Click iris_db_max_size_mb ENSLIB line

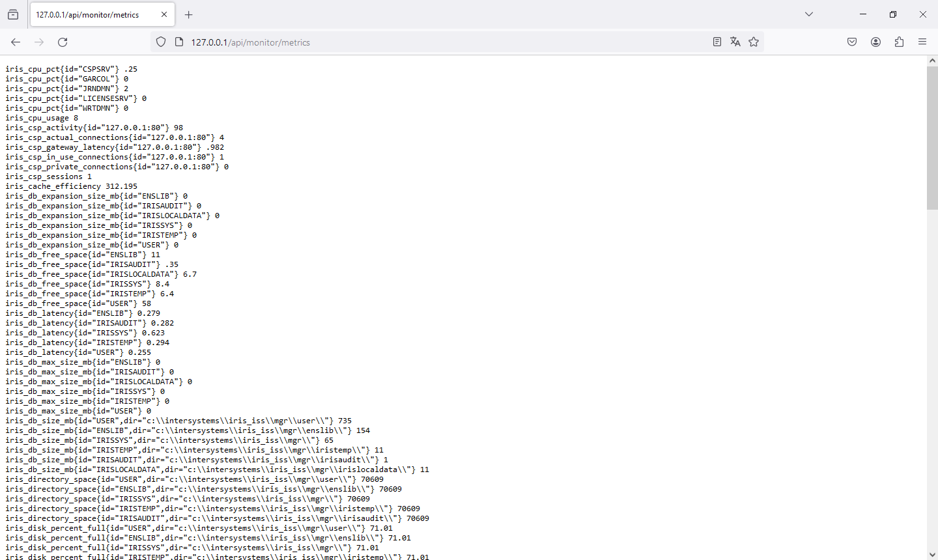(83, 362)
